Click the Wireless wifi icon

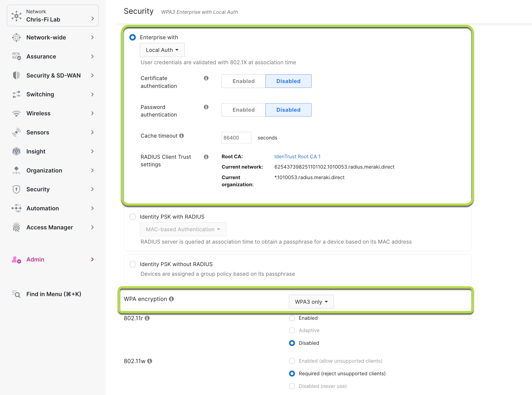click(16, 113)
